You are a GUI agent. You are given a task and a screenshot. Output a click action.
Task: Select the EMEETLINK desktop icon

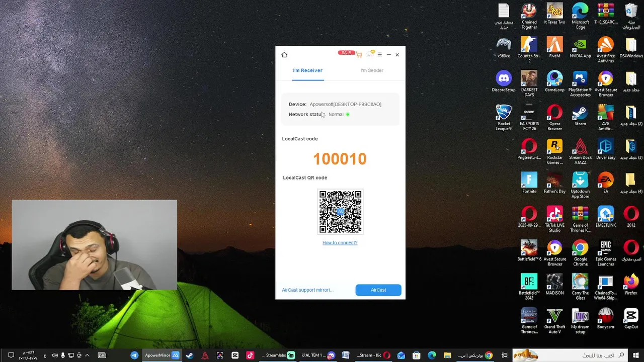(x=606, y=216)
